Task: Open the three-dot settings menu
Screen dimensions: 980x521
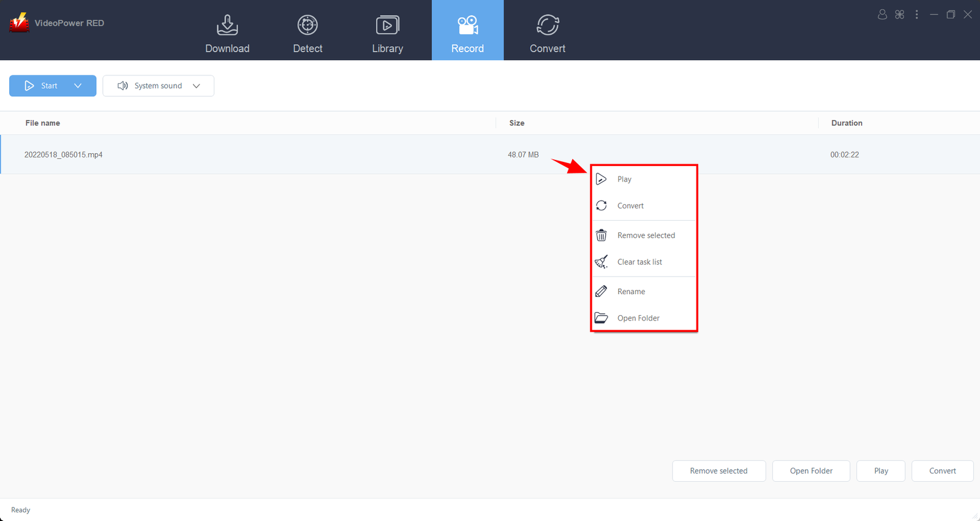Action: (x=916, y=14)
